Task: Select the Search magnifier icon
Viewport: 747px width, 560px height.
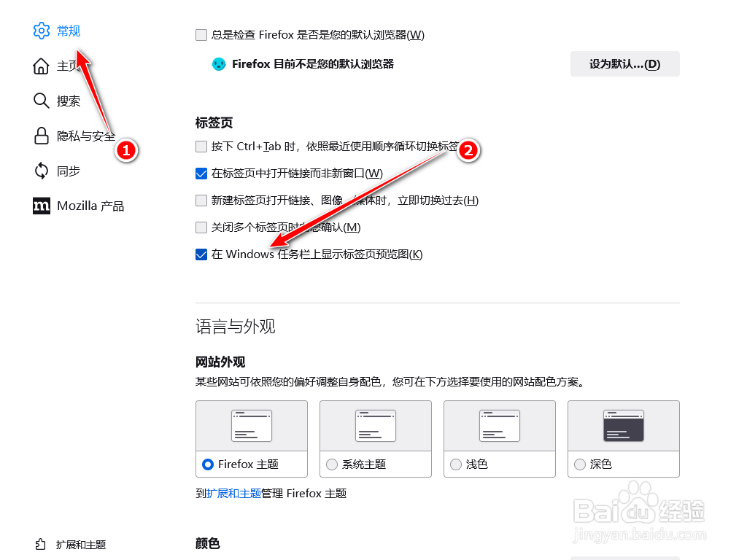Action: [41, 101]
